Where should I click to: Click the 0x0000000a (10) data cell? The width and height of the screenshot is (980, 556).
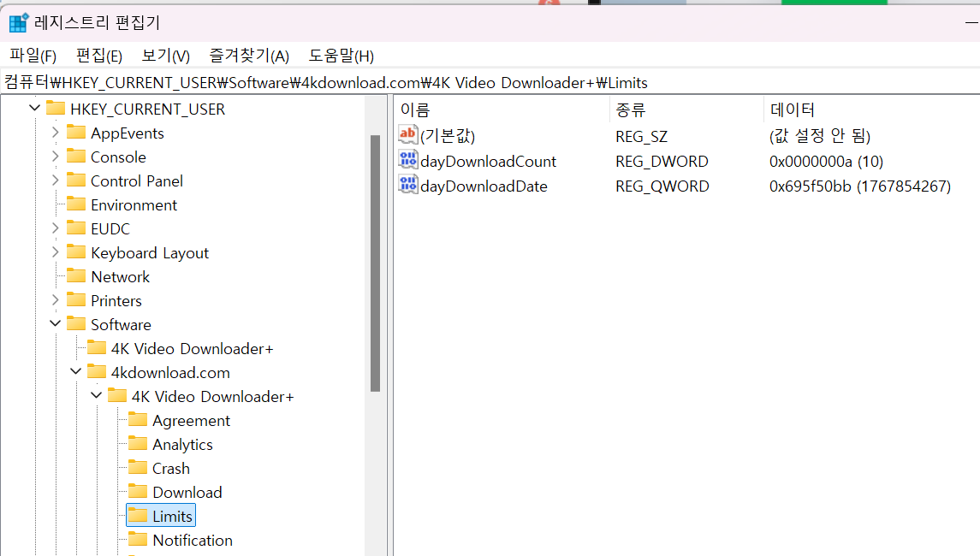click(826, 161)
